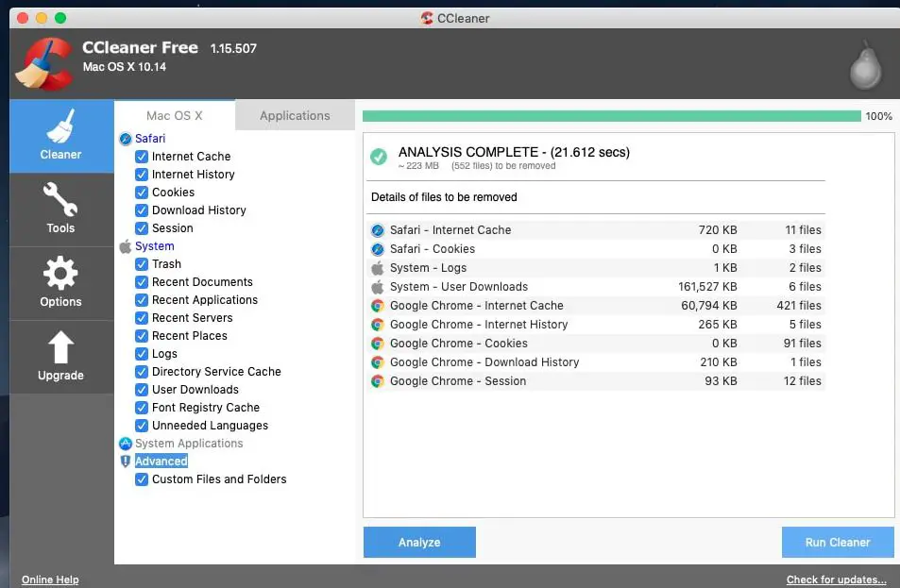This screenshot has height=588, width=900.
Task: Click the Run Cleaner button
Action: click(x=838, y=542)
